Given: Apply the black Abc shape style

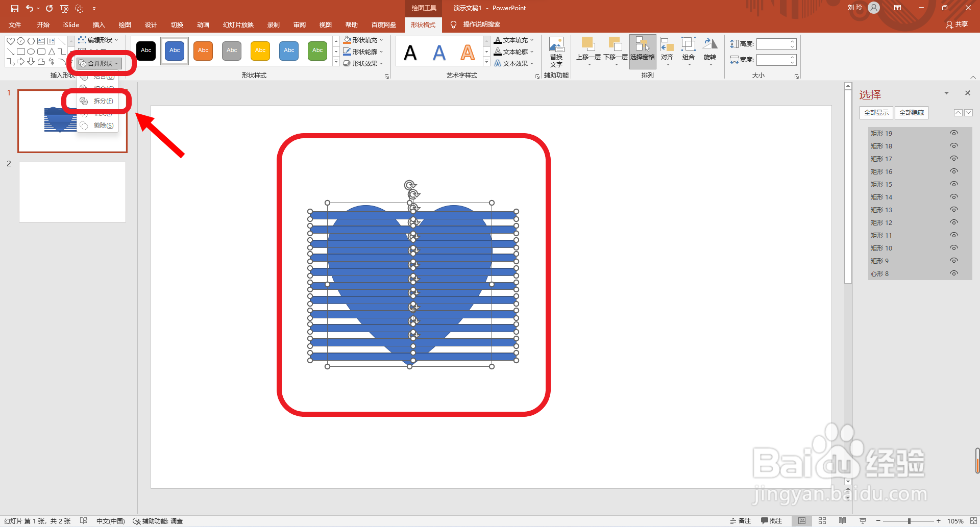Looking at the screenshot, I should (x=146, y=51).
